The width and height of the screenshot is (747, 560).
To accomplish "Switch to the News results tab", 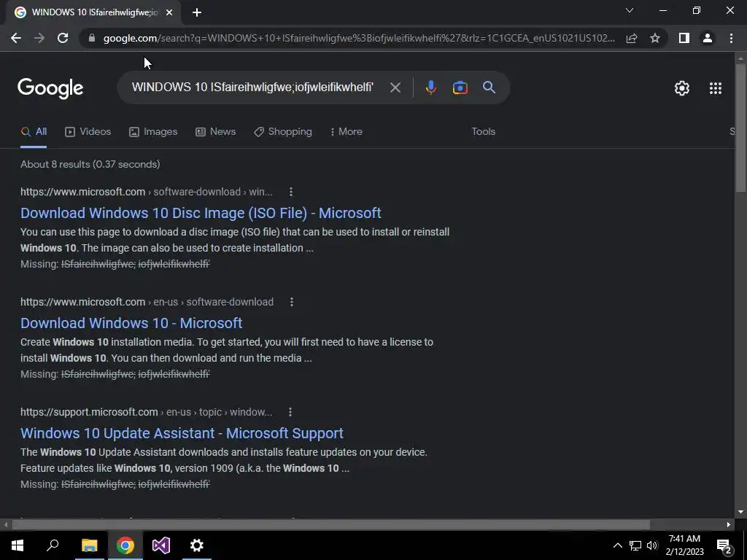I will coord(216,132).
